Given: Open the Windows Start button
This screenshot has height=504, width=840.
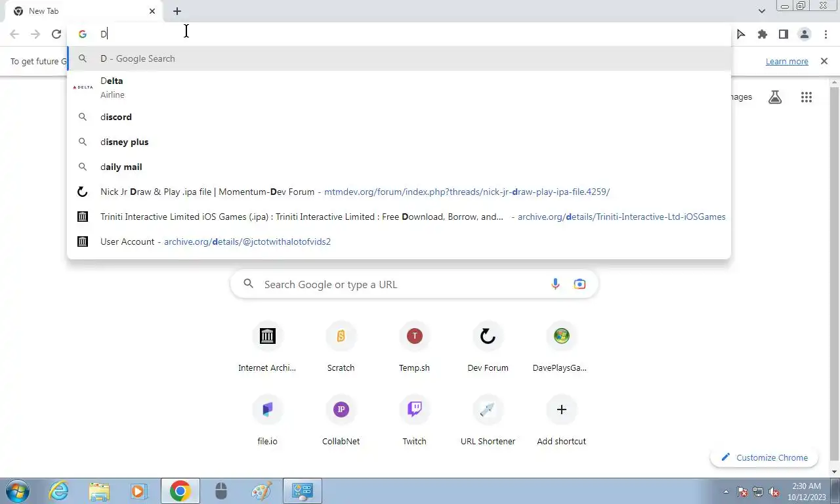Looking at the screenshot, I should [18, 491].
